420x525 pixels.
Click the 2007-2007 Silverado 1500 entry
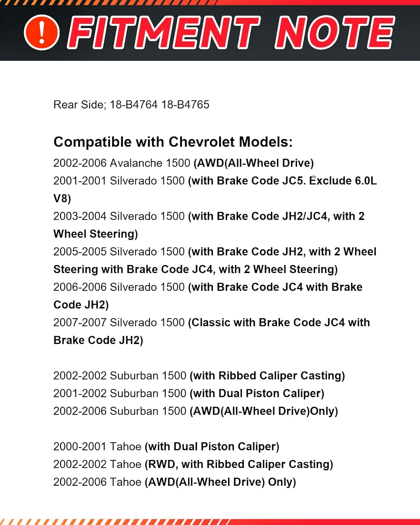[x=119, y=322]
